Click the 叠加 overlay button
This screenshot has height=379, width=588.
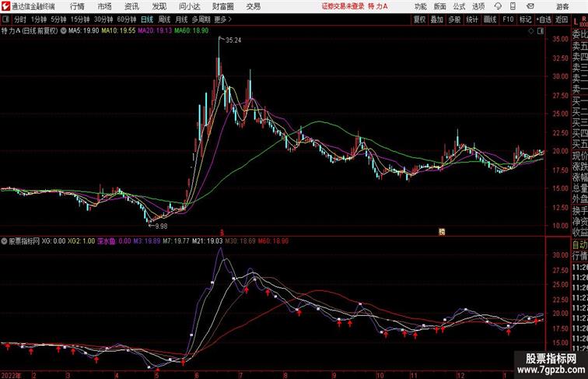437,19
